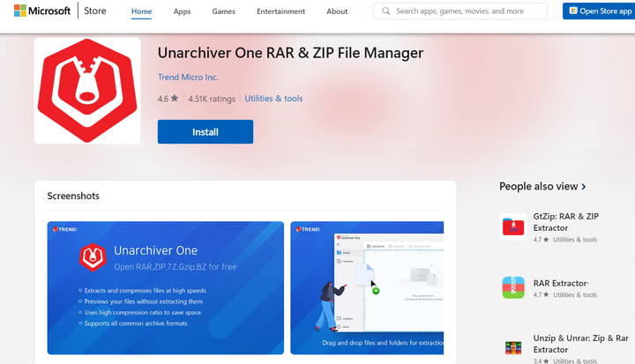Click the GtZip app icon

513,227
